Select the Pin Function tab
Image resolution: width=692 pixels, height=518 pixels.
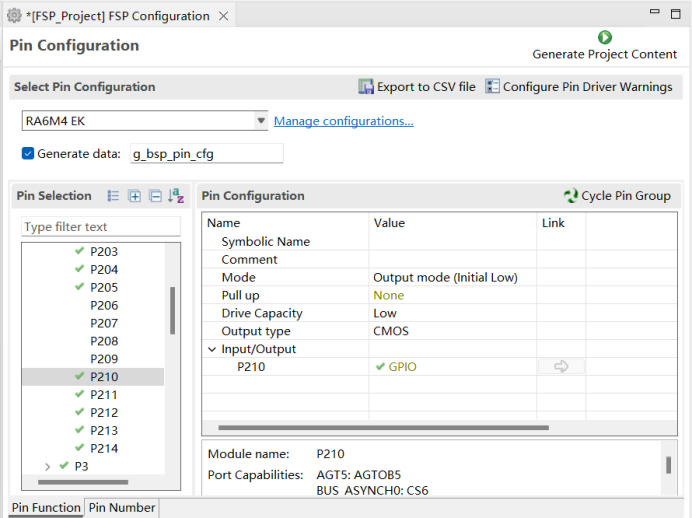click(x=46, y=507)
